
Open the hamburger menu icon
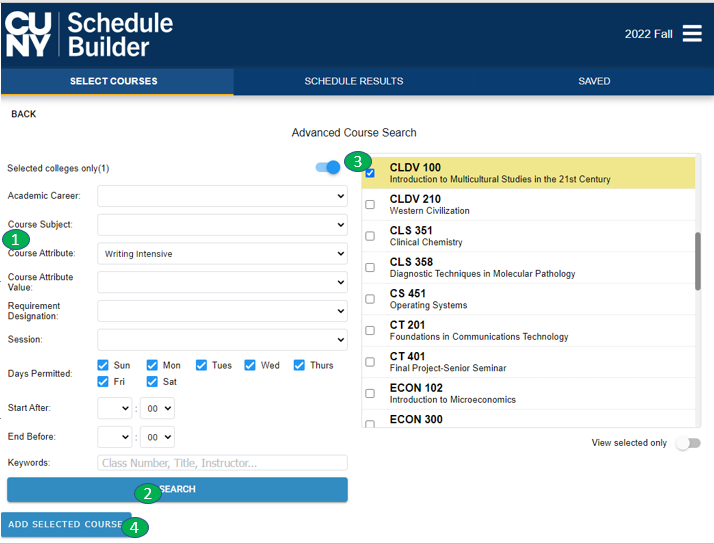692,34
